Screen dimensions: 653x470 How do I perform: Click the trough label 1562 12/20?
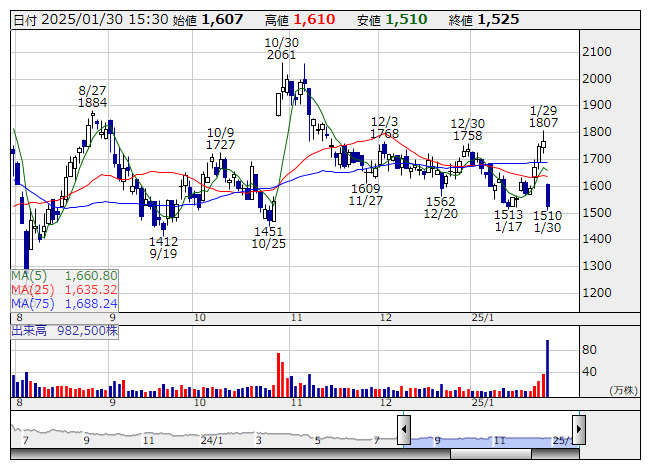pyautogui.click(x=441, y=208)
